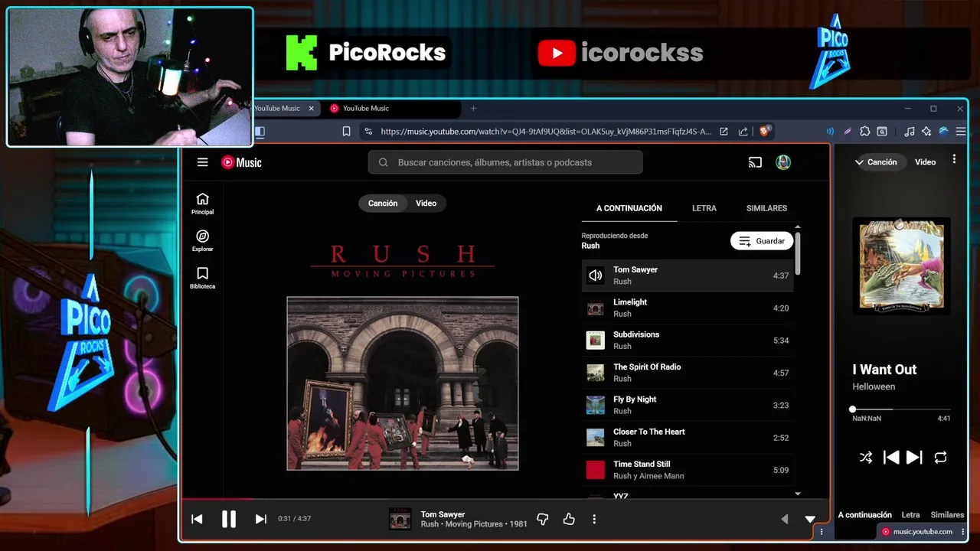Open Biblioteca in the sidebar

click(202, 279)
